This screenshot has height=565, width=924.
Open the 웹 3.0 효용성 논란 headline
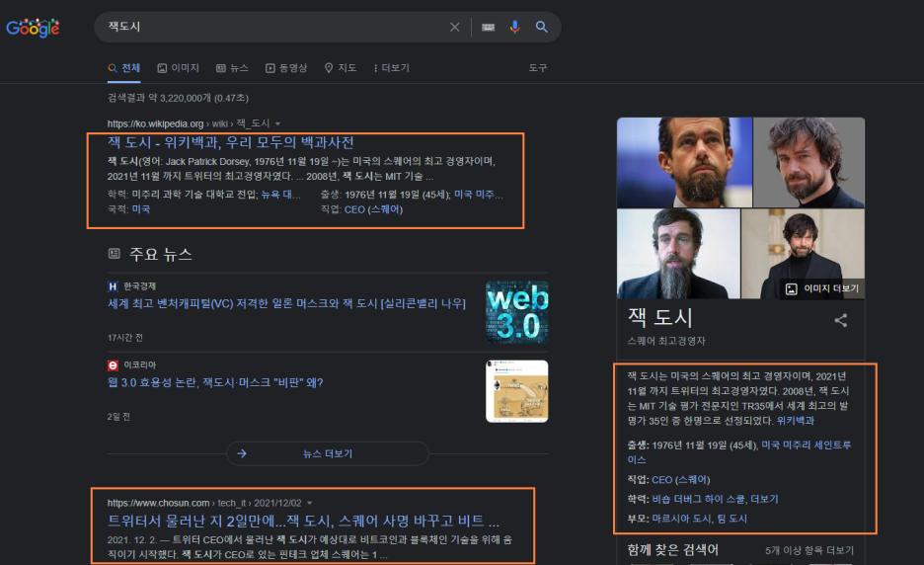coord(215,383)
